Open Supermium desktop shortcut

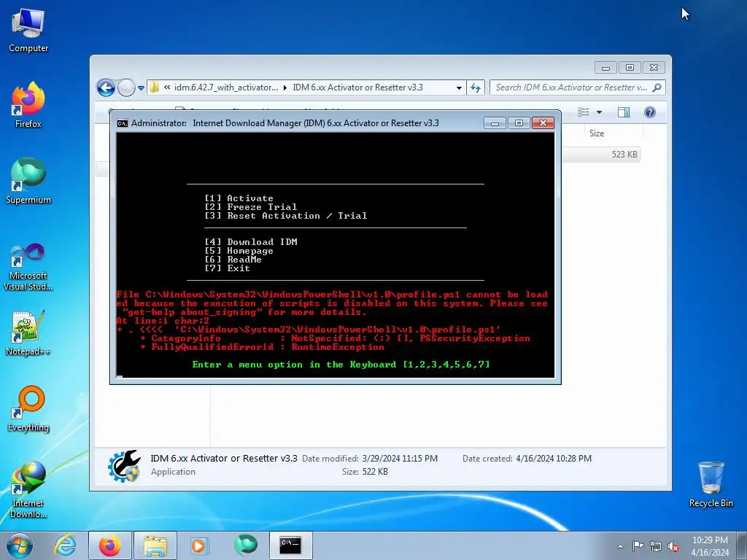click(x=28, y=181)
